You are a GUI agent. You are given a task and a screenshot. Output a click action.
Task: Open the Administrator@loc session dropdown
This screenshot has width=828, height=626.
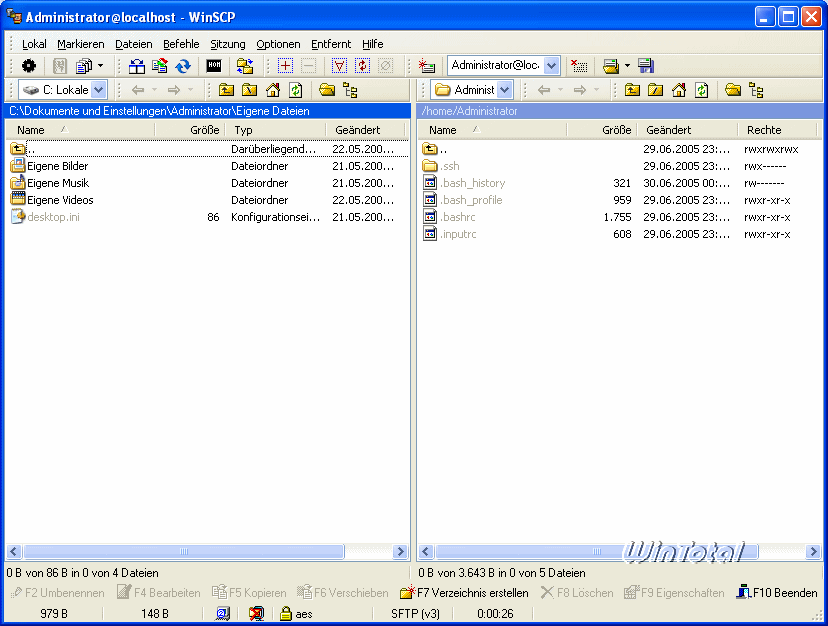551,66
